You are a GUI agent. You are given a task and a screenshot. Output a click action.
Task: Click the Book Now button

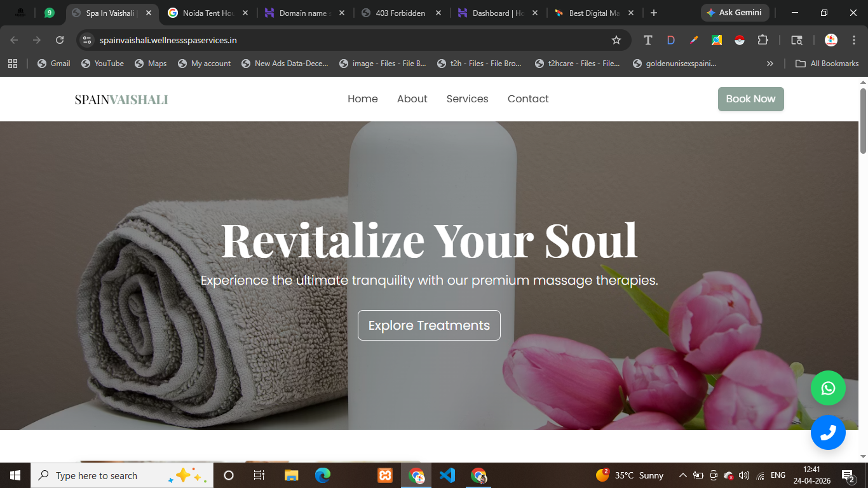tap(750, 99)
